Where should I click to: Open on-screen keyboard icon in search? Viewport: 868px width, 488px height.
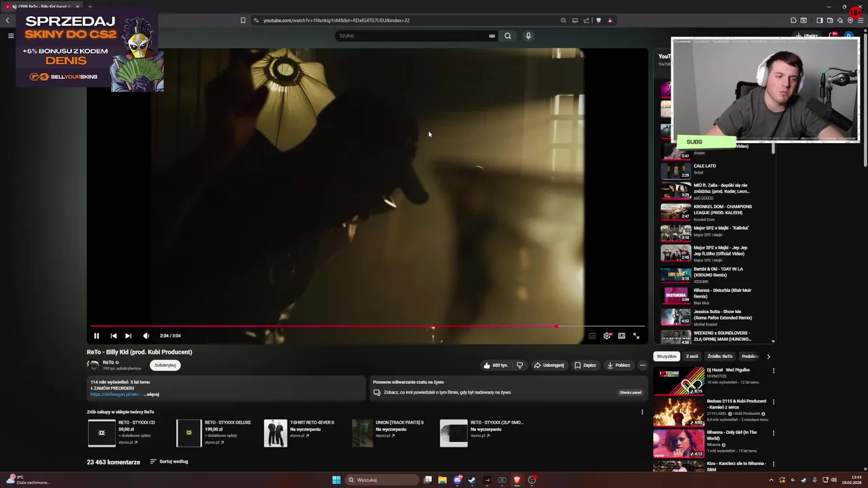point(492,36)
